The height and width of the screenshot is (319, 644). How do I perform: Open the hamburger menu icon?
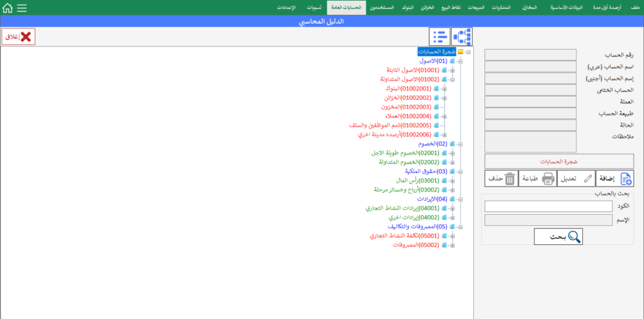[x=22, y=8]
